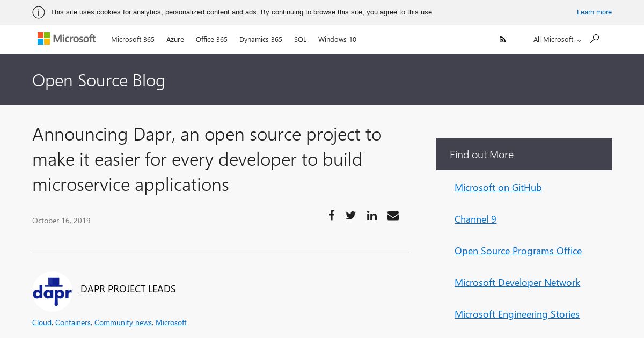644x338 pixels.
Task: Go to the Open Source Blog heading
Action: (x=99, y=80)
